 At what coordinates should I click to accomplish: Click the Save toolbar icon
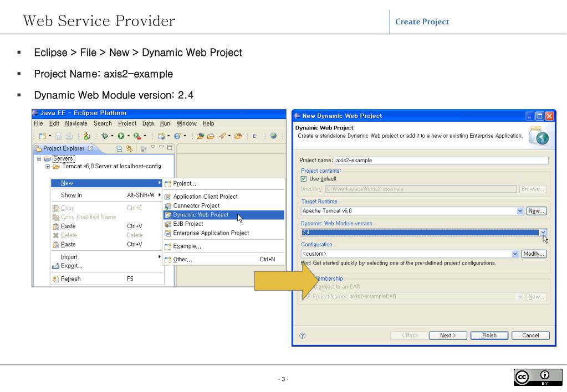[x=59, y=136]
